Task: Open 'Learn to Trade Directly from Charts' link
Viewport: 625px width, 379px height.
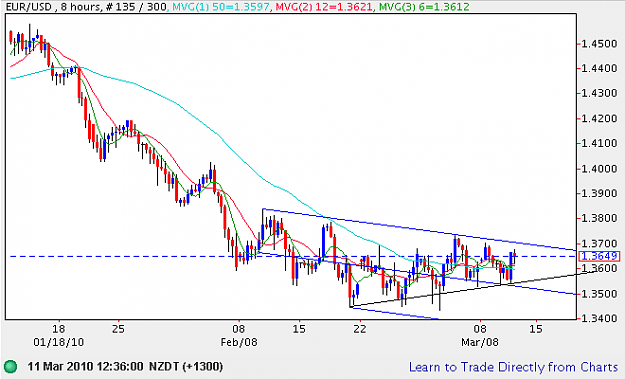Action: click(513, 367)
